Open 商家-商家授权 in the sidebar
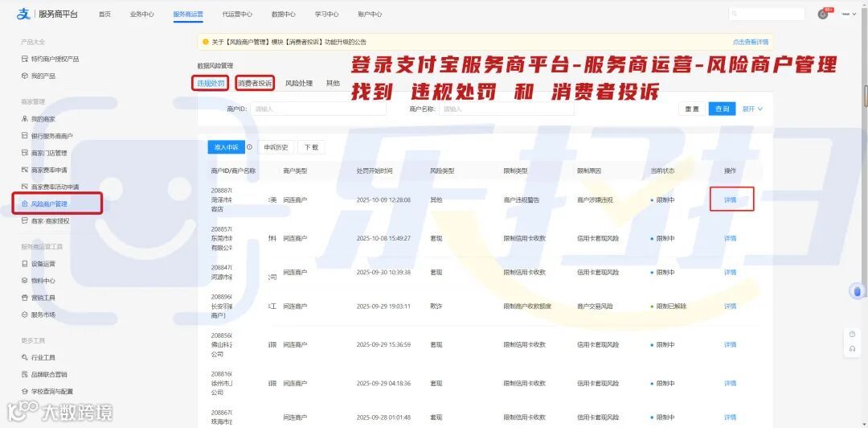This screenshot has height=428, width=868. point(51,220)
